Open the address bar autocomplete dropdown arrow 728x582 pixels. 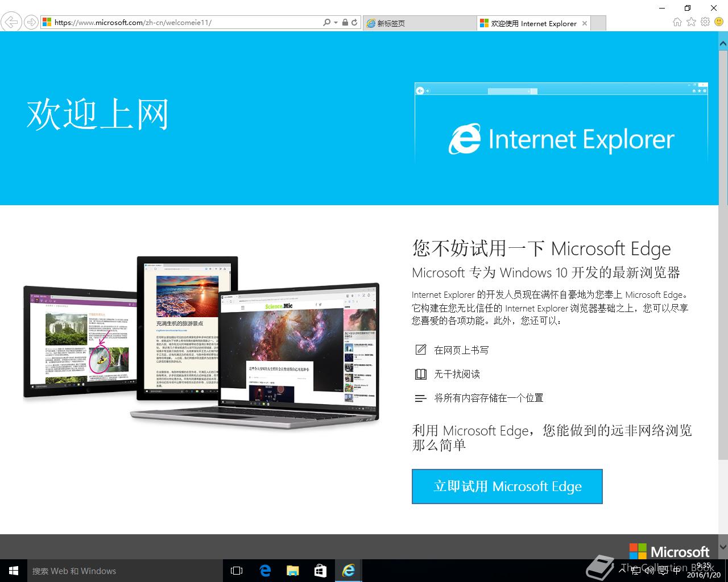click(x=336, y=23)
